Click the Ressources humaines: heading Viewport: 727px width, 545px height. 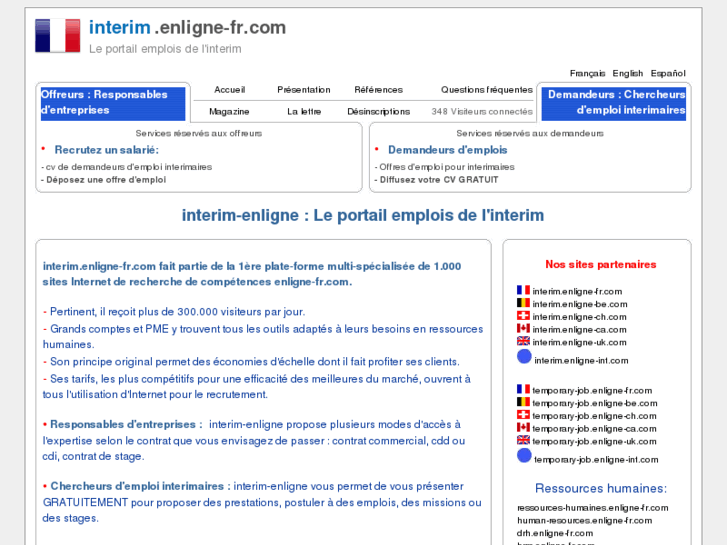click(x=601, y=488)
